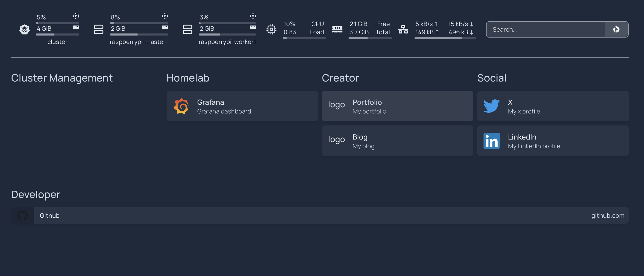Collapse the Cluster Management section heading
This screenshot has height=276, width=644.
click(x=62, y=78)
